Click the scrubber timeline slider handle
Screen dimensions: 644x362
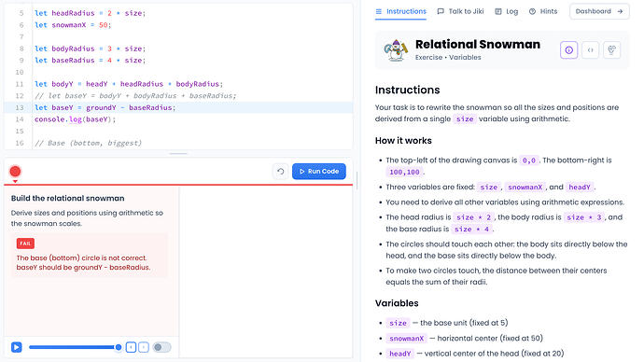click(x=119, y=347)
